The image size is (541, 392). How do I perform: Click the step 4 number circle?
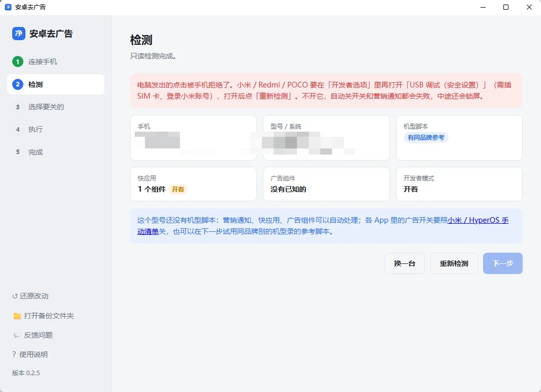click(18, 130)
